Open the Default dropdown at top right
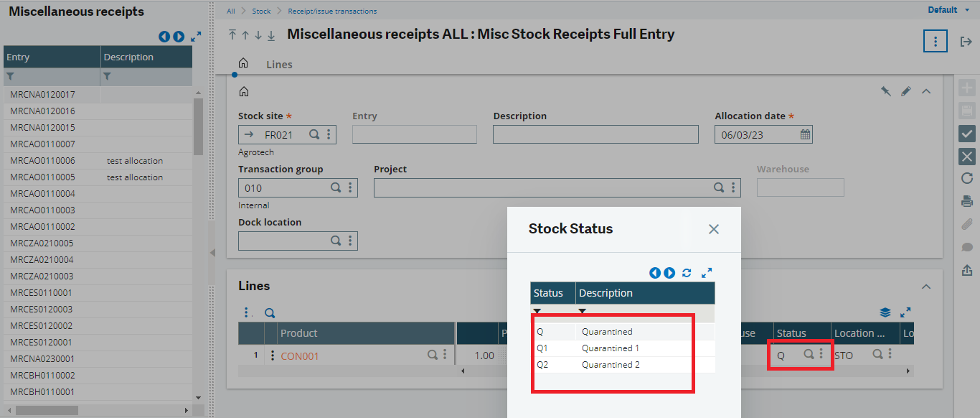This screenshot has width=980, height=418. click(947, 10)
